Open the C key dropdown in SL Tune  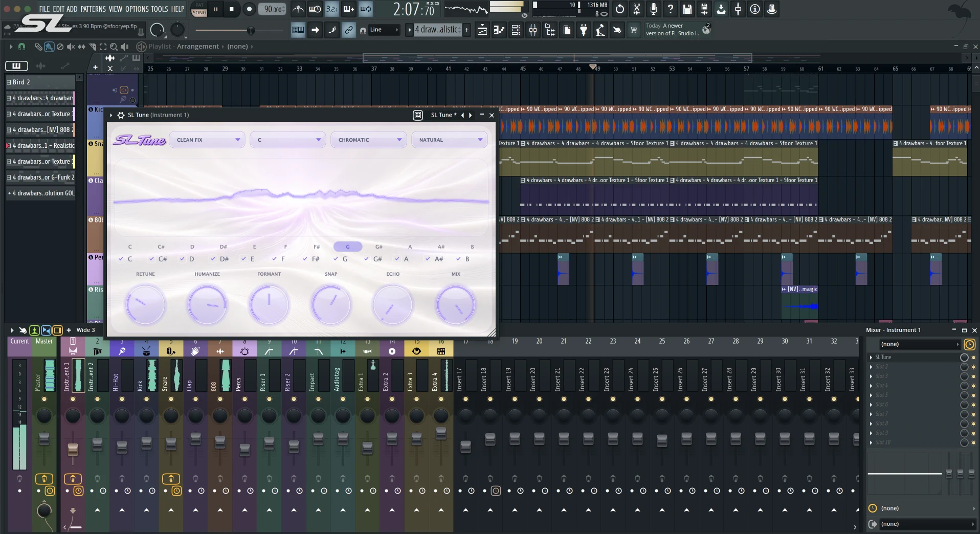click(x=288, y=140)
